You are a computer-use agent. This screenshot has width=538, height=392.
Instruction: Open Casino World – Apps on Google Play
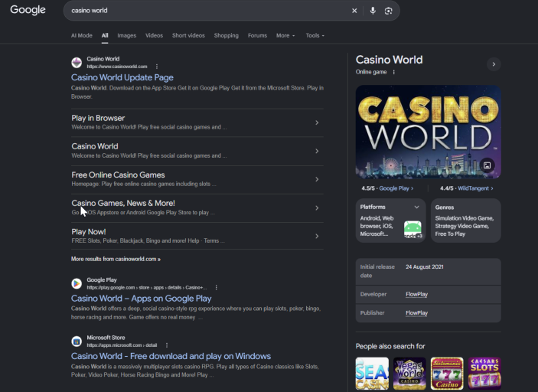click(141, 299)
